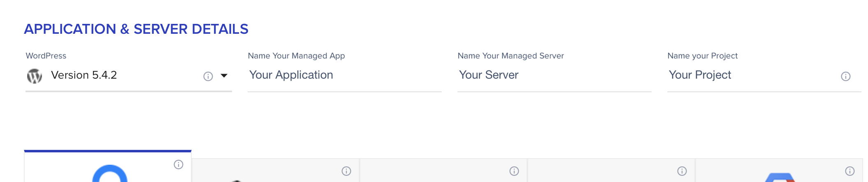
Task: Click the WordPress logo icon
Action: [35, 76]
